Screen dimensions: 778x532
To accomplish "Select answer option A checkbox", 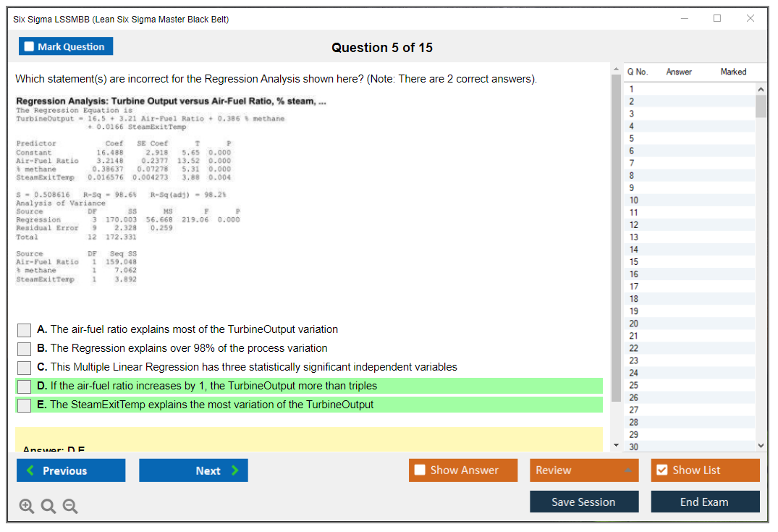I will (25, 330).
